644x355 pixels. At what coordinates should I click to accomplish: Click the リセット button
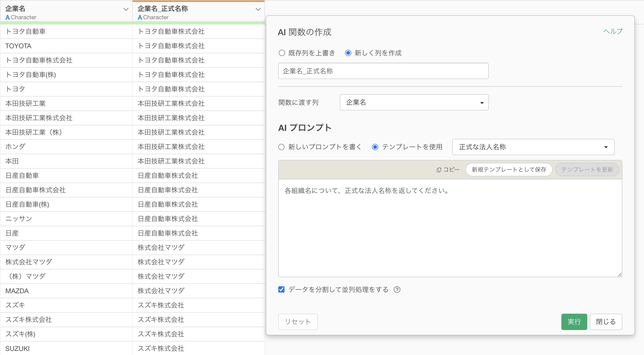coord(297,322)
